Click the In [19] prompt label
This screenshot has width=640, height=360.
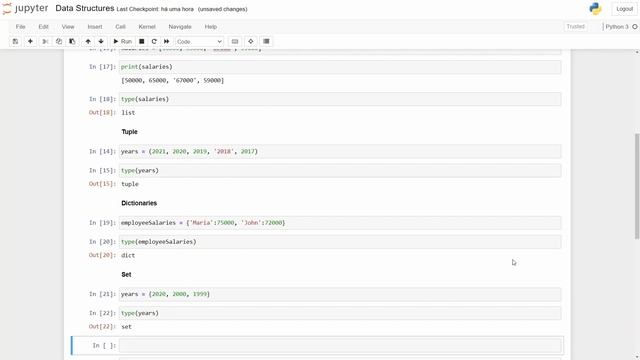click(x=102, y=223)
